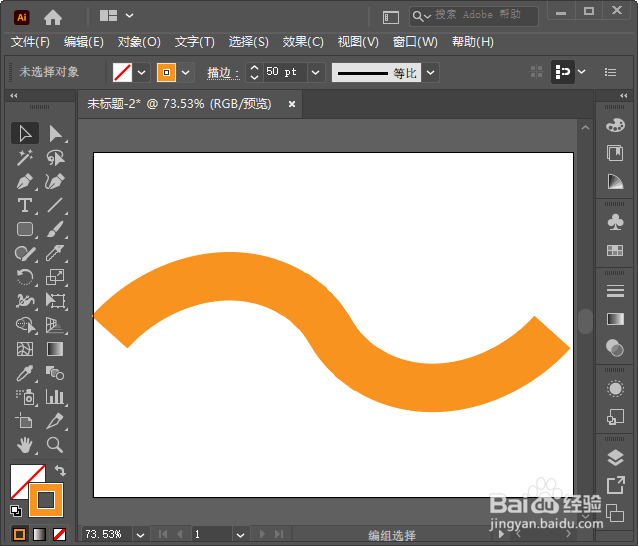
Task: Reset to default fill and stroke
Action: point(16,510)
